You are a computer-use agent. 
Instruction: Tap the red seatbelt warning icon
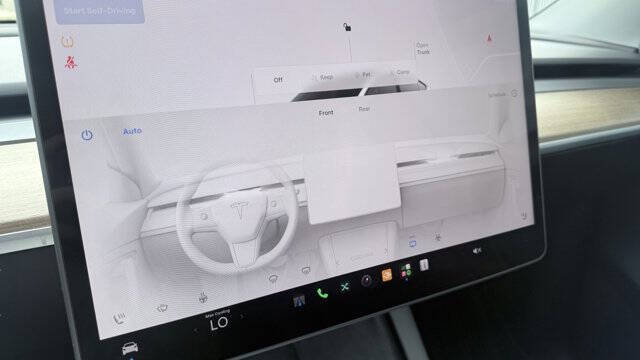click(x=71, y=63)
